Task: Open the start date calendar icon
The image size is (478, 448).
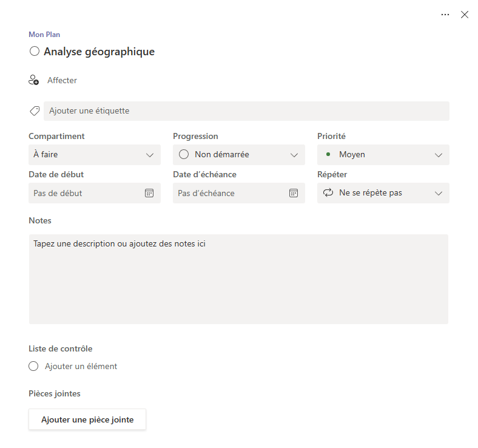Action: tap(149, 193)
